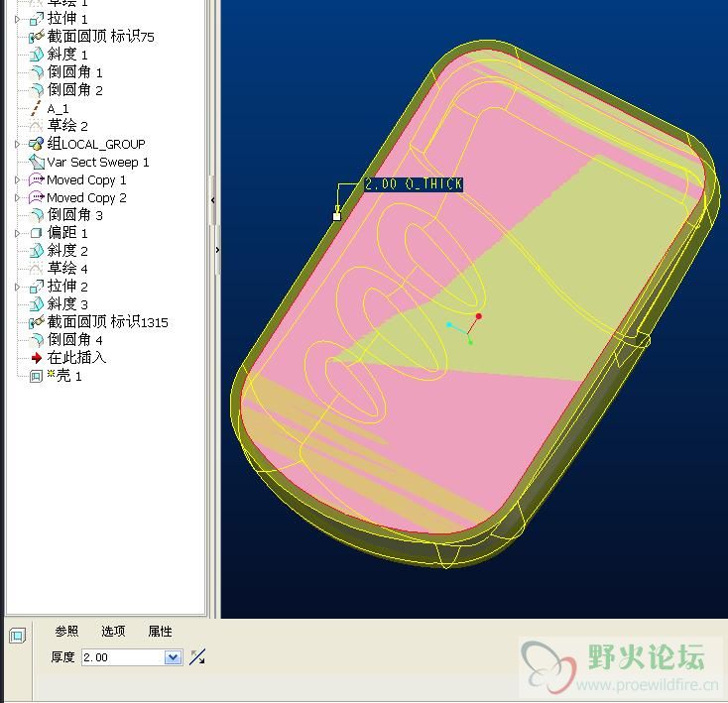The image size is (728, 703).
Task: Select 在此插入 label
Action: tap(76, 358)
